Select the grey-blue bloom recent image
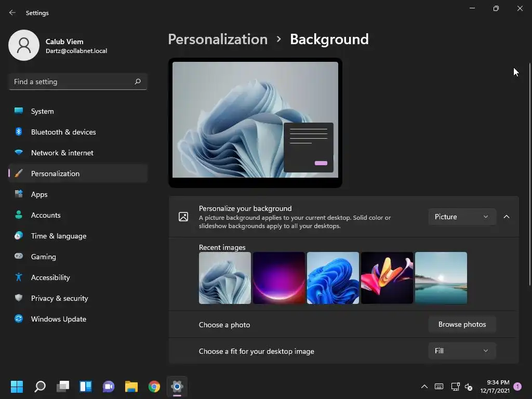The image size is (532, 399). tap(225, 278)
